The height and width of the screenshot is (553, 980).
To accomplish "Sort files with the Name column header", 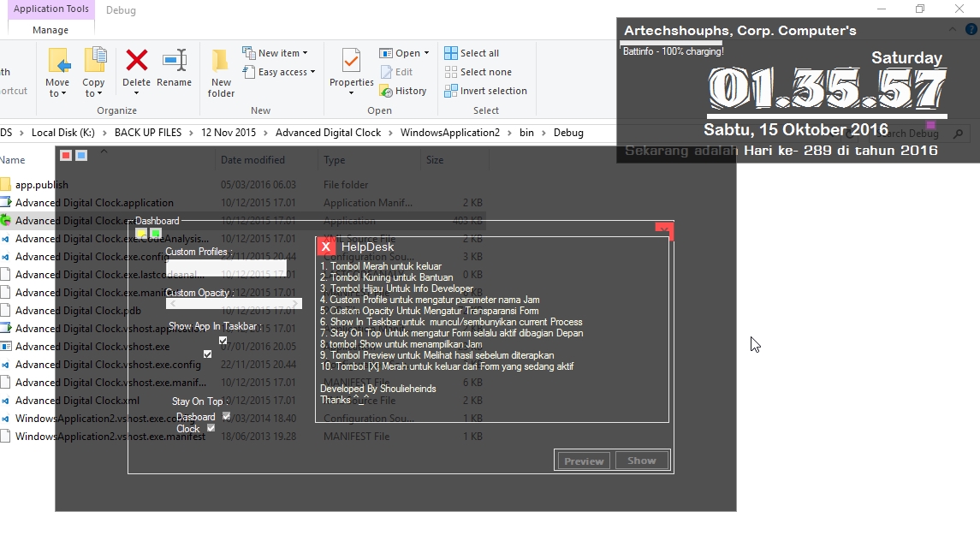I will [13, 160].
